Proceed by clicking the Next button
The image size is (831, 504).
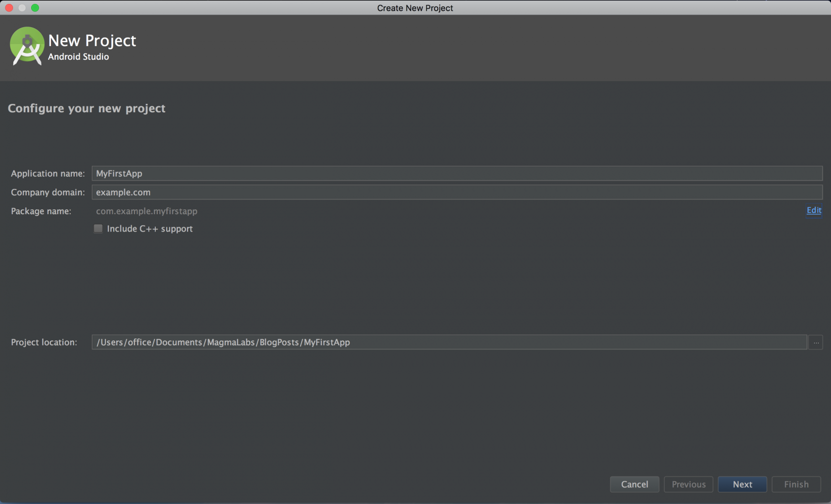coord(742,484)
